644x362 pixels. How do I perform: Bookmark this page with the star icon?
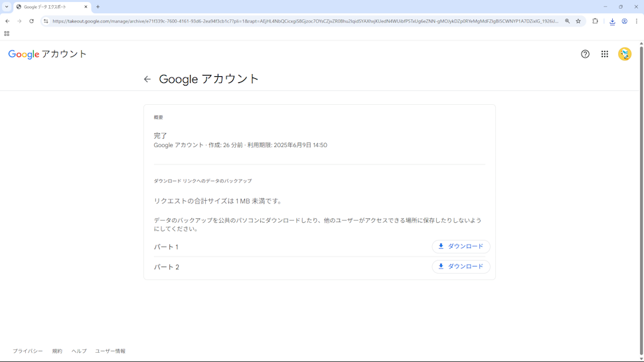click(578, 21)
